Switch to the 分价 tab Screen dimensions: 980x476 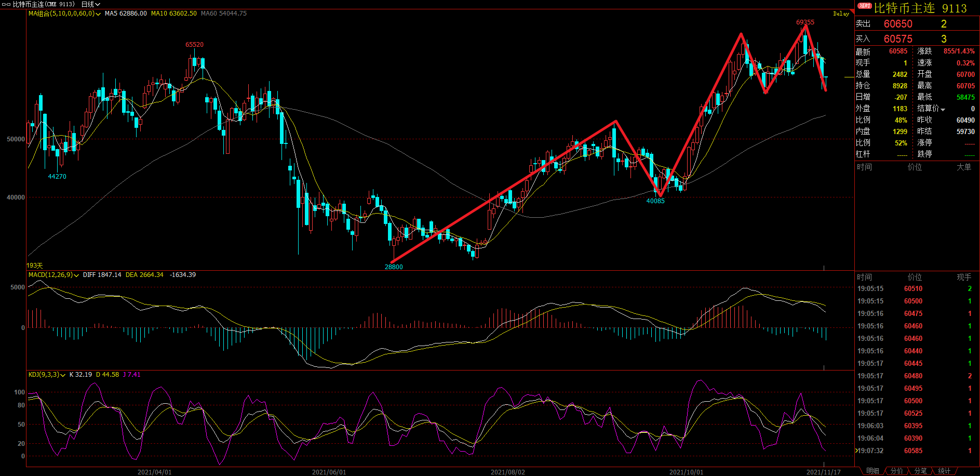click(x=896, y=471)
